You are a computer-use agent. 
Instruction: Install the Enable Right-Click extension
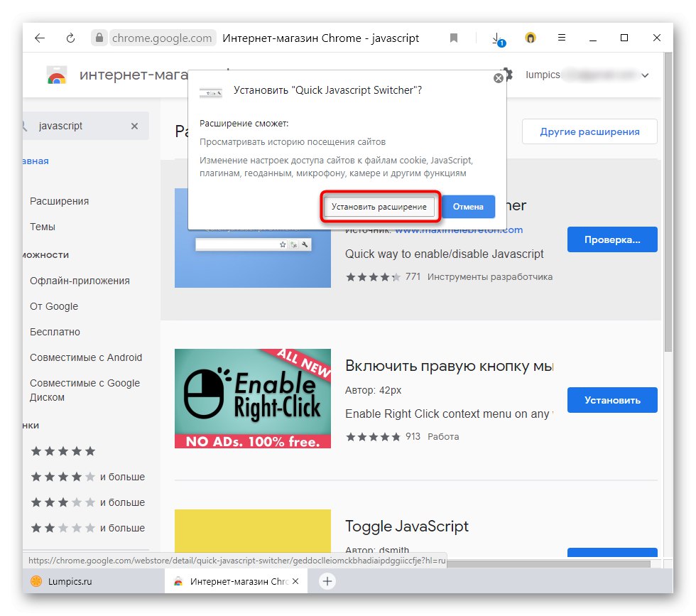click(612, 400)
